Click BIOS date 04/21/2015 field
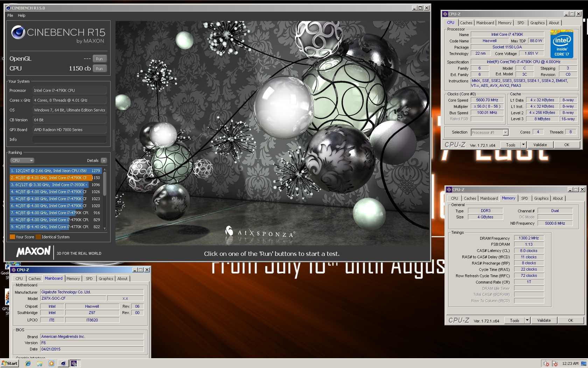 (x=92, y=349)
